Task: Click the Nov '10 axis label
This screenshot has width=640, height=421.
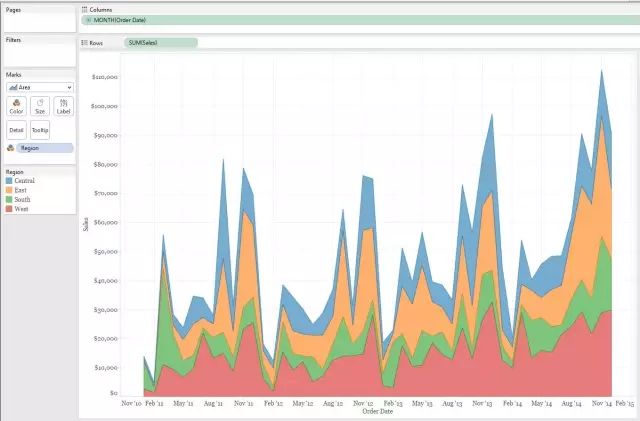Action: pos(131,403)
